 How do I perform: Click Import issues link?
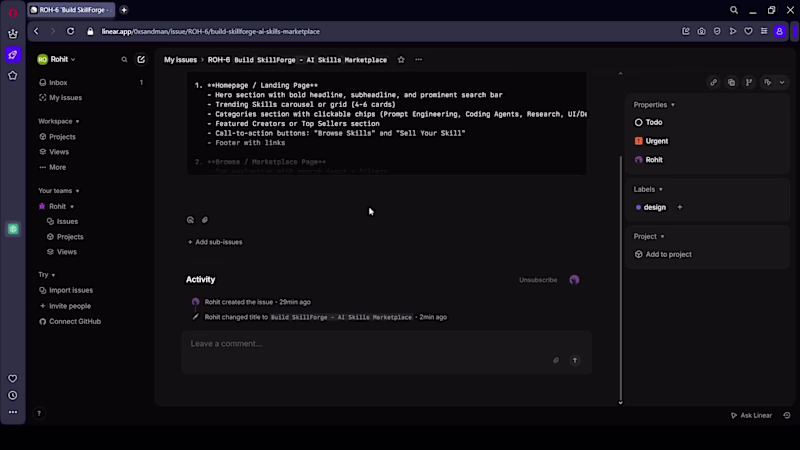coord(66,290)
